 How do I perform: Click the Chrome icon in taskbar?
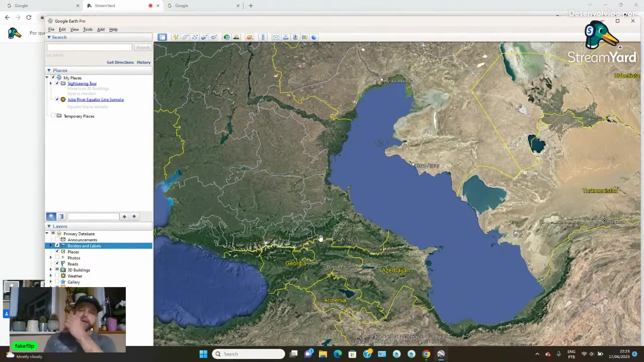[426, 354]
